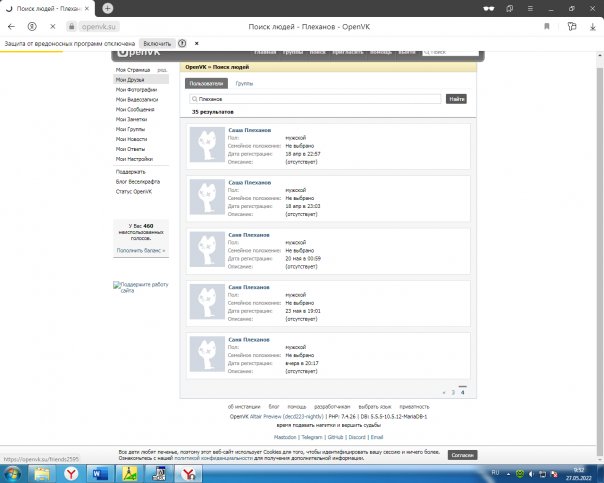Open the Mastodon footer link
The width and height of the screenshot is (604, 483).
tap(285, 437)
